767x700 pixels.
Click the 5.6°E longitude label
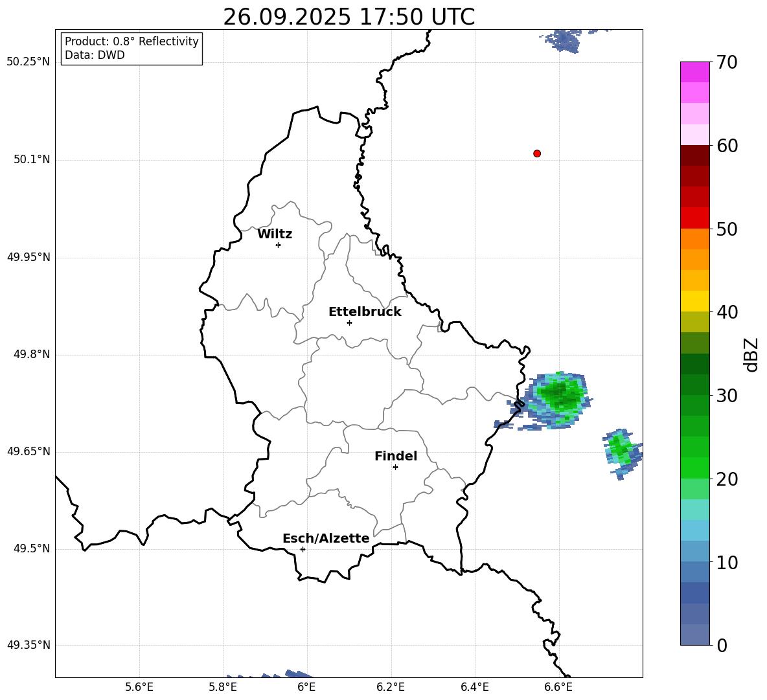click(x=139, y=687)
